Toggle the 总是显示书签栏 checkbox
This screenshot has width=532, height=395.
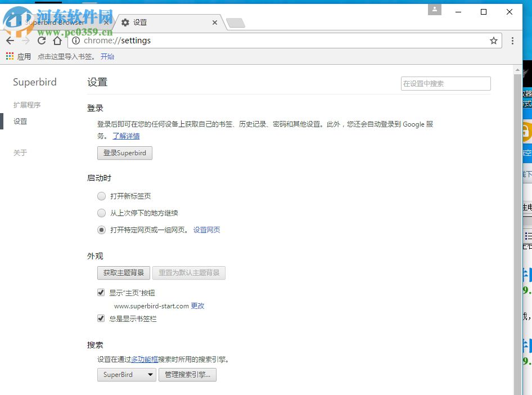click(x=101, y=318)
